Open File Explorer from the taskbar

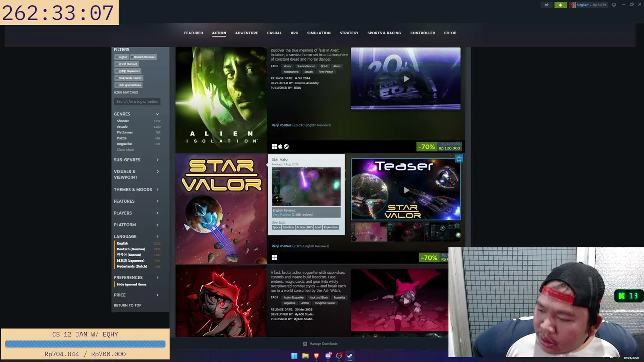click(305, 356)
